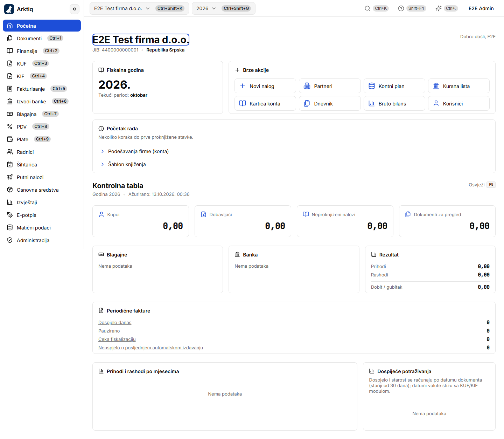The width and height of the screenshot is (504, 439).
Task: Click the Blagajna cash icon in the sidebar
Action: [x=10, y=114]
